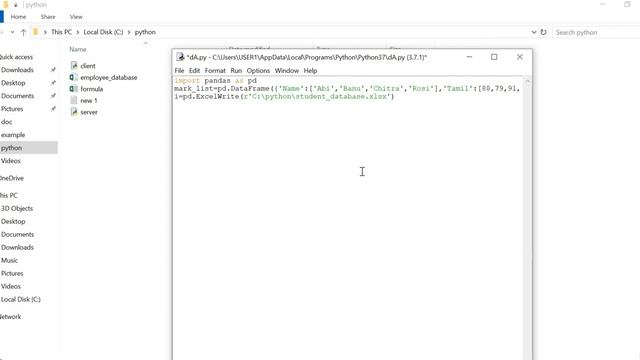Select the client python file icon
Viewport: 640px width, 360px height.
click(73, 65)
